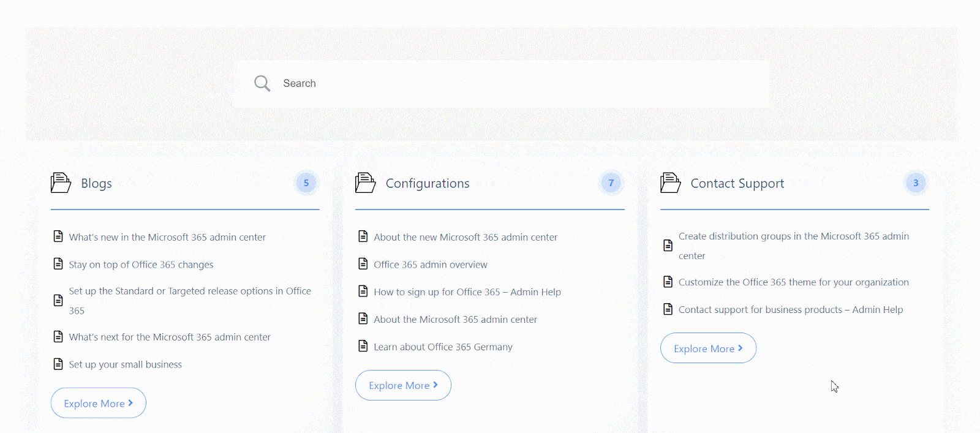This screenshot has height=433, width=980.
Task: Click document icon beside "Set up the Standard or Targeted"
Action: [58, 300]
